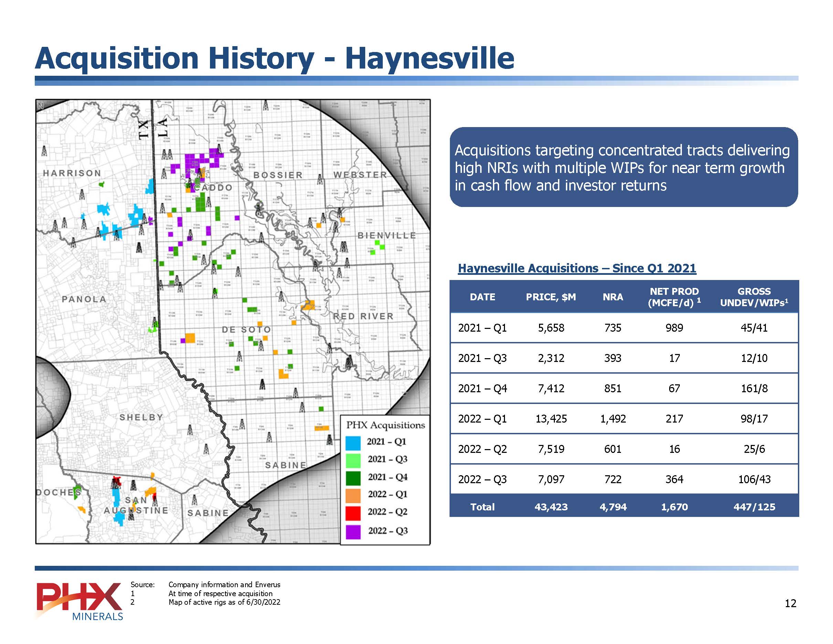Click the CADDO label on the map
The height and width of the screenshot is (644, 833).
coord(213,188)
